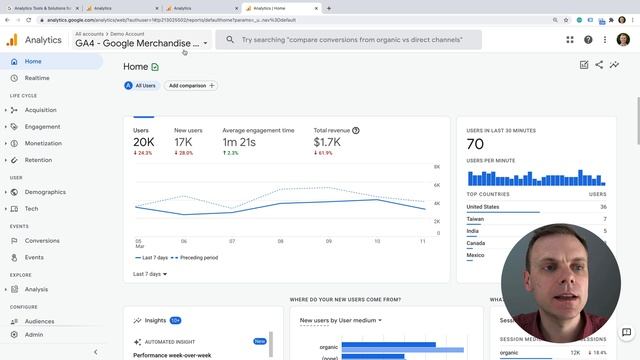Viewport: 640px width, 360px height.
Task: Open the Google apps grid
Action: tap(570, 40)
